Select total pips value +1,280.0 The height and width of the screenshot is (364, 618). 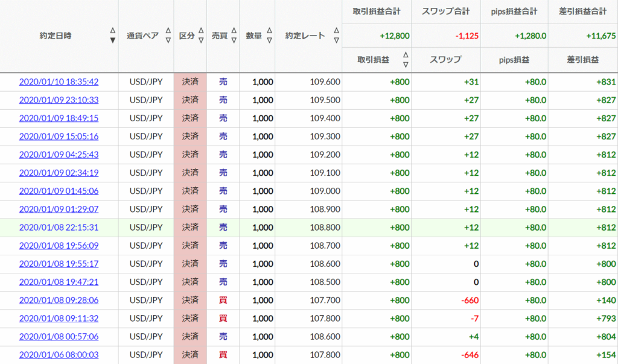[530, 36]
